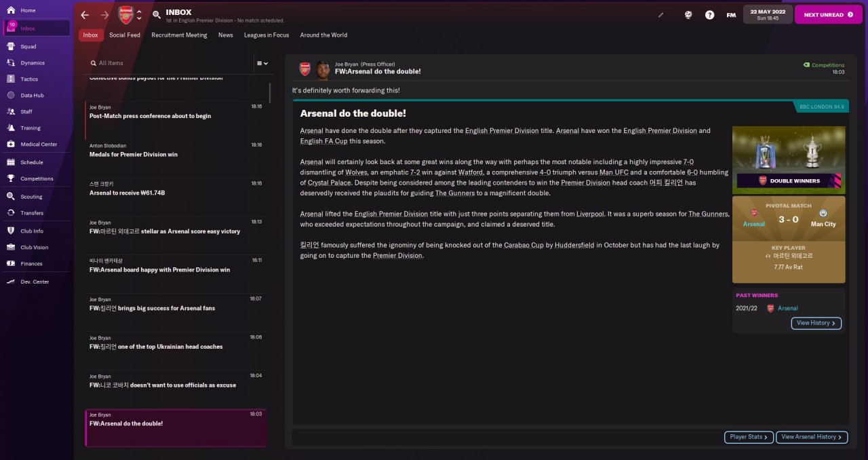Image resolution: width=868 pixels, height=460 pixels.
Task: Open the Medical Center sidebar icon
Action: 12,145
